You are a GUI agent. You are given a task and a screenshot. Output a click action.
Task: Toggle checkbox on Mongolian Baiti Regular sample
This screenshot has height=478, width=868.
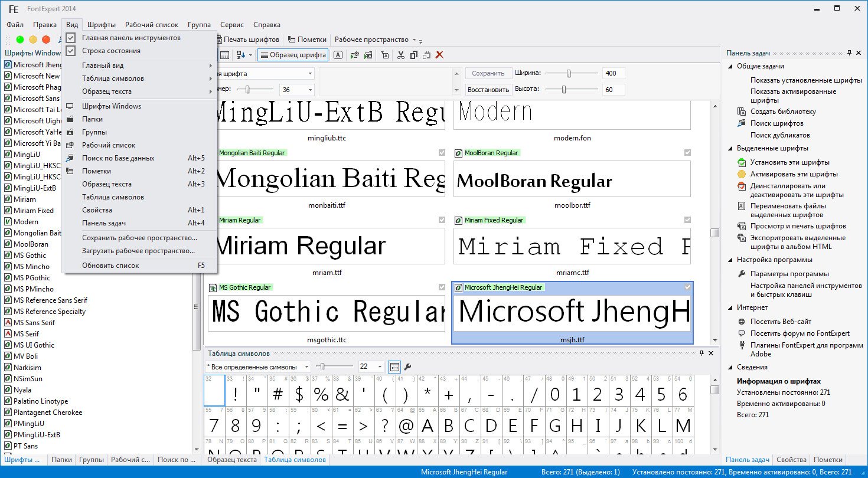pos(442,153)
